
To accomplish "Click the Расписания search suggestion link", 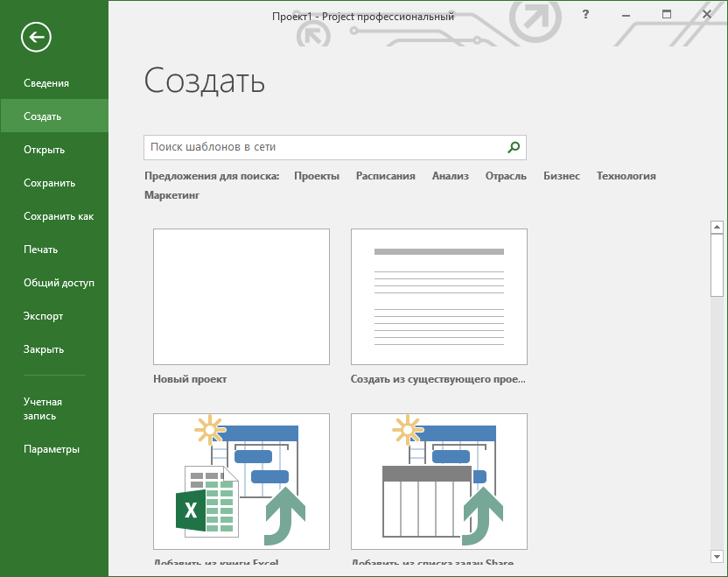I will click(385, 176).
